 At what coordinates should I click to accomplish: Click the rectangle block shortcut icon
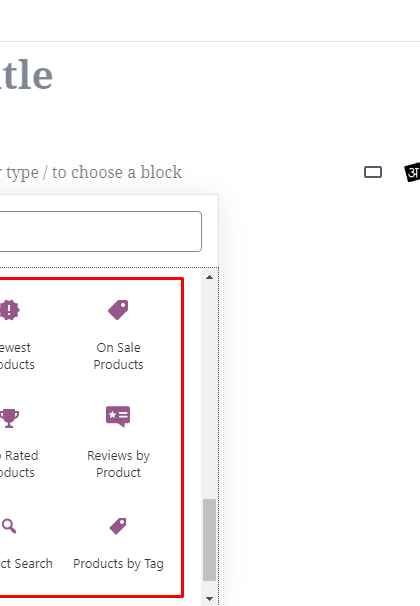click(x=373, y=172)
